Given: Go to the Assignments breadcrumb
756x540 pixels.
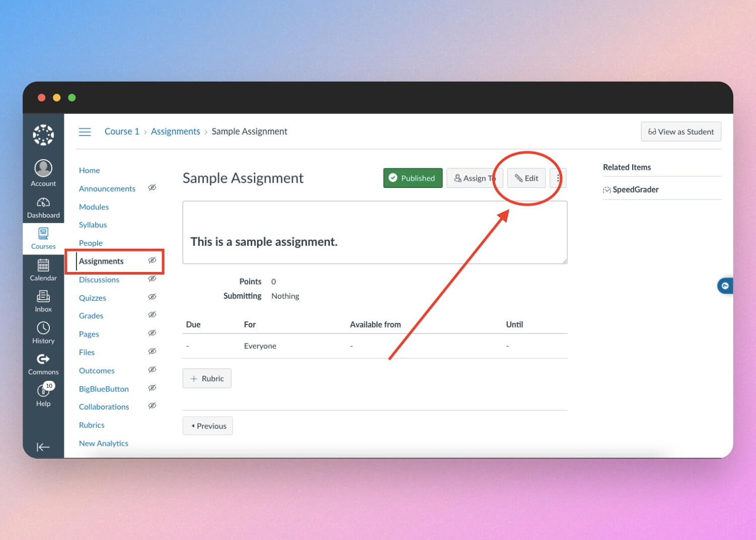Looking at the screenshot, I should tap(175, 131).
